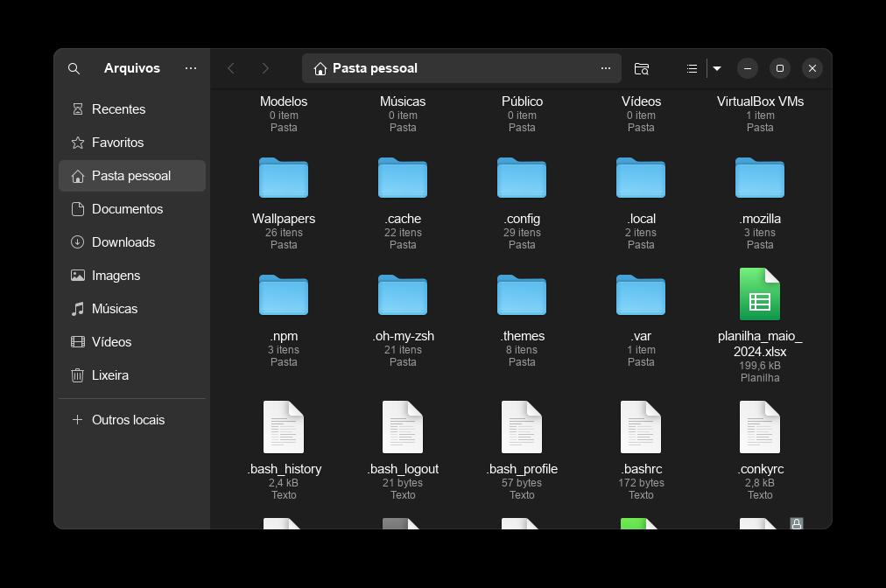This screenshot has height=588, width=886.
Task: Open the Lixeira trash location
Action: (x=110, y=375)
